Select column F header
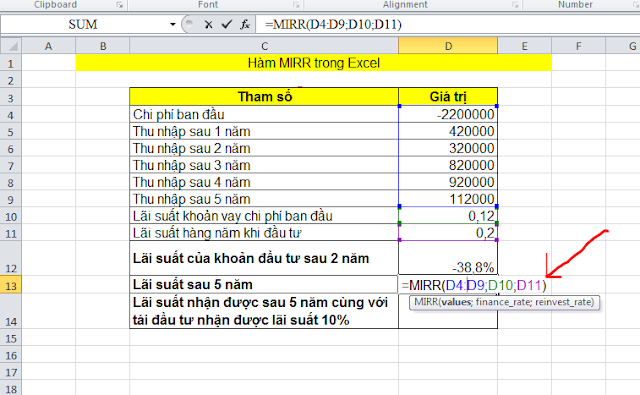Image resolution: width=640 pixels, height=395 pixels. pyautogui.click(x=578, y=46)
